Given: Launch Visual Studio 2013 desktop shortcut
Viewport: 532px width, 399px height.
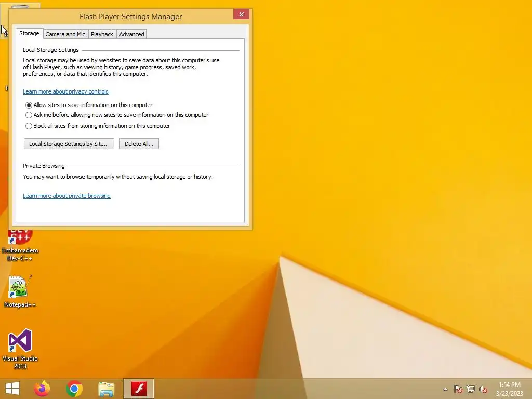Looking at the screenshot, I should tap(20, 349).
